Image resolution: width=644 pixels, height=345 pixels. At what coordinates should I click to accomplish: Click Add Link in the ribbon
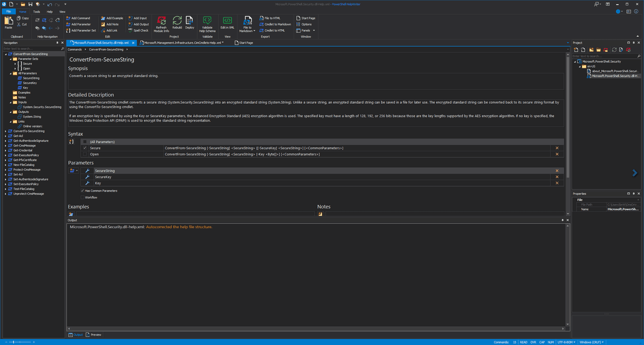109,30
